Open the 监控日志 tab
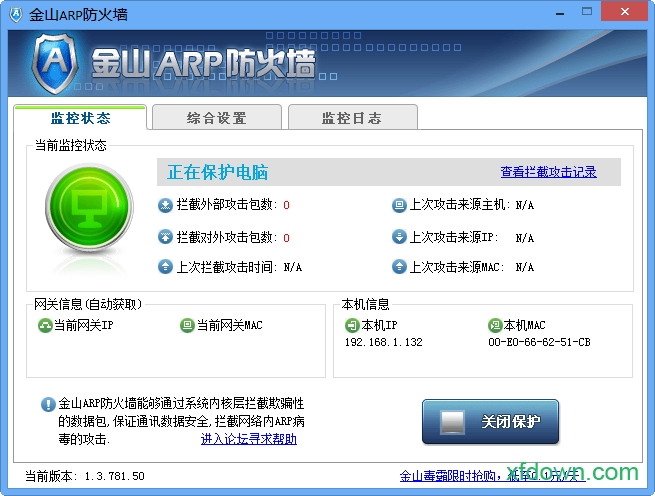655x496 pixels. (x=352, y=118)
